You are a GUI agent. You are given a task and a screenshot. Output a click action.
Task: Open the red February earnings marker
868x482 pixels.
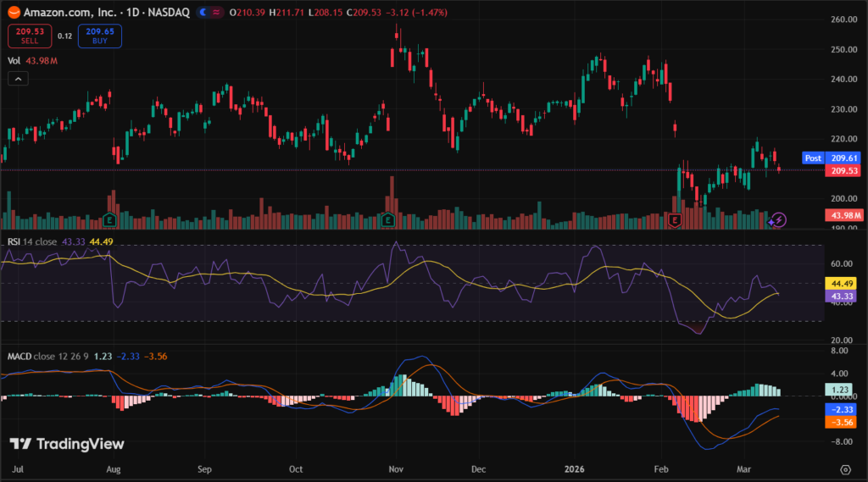click(676, 220)
